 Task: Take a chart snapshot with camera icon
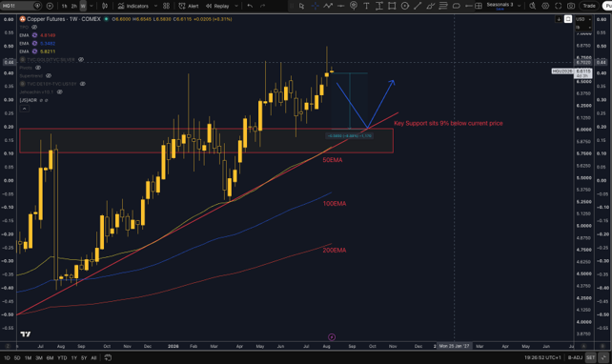(571, 6)
